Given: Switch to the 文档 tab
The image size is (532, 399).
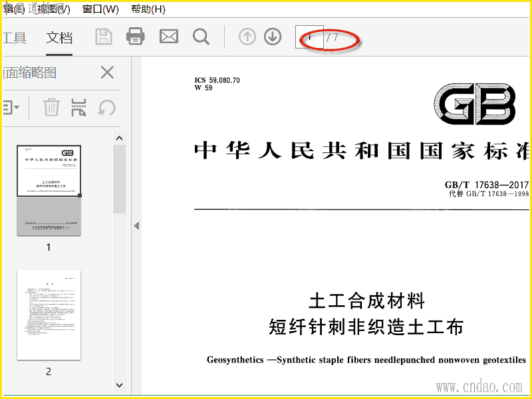Looking at the screenshot, I should point(59,37).
